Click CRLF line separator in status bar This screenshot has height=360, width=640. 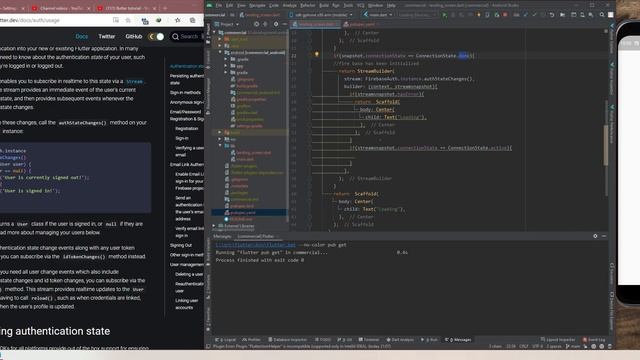tap(524, 347)
